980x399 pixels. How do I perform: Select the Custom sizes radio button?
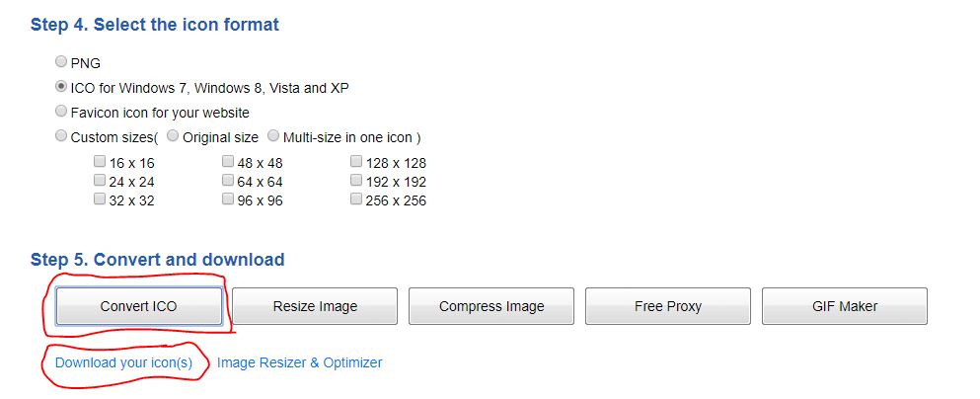click(x=62, y=136)
